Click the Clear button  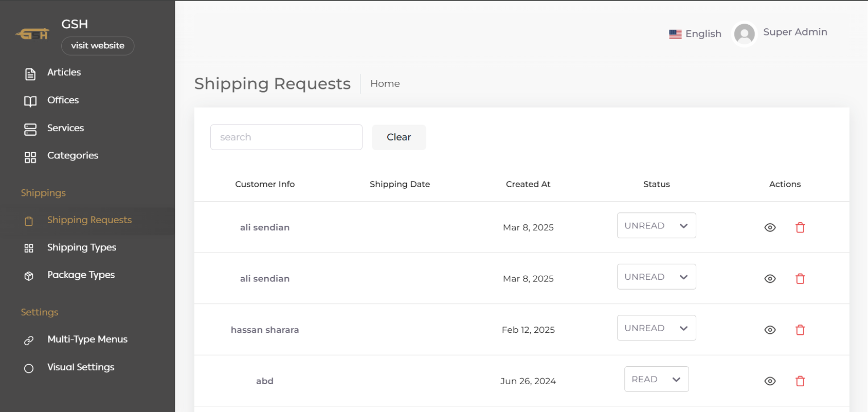(399, 137)
